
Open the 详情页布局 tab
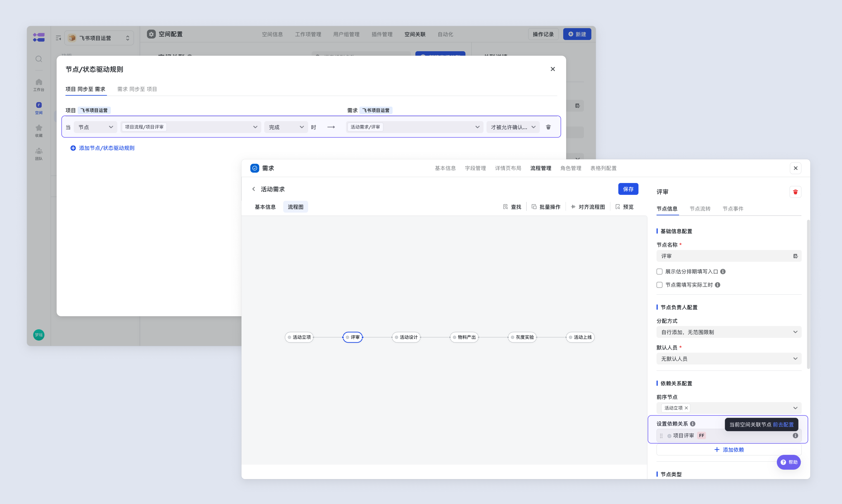(x=508, y=168)
